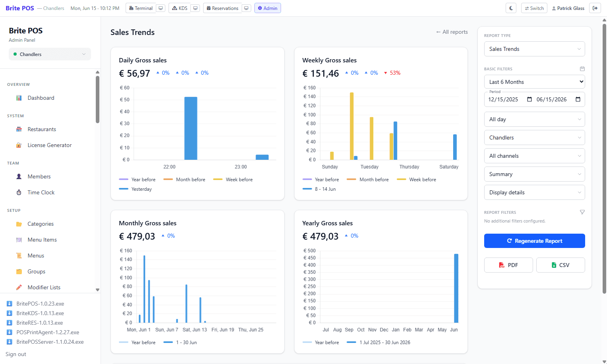Click Sign out link
Image resolution: width=607 pixels, height=364 pixels.
tap(16, 354)
